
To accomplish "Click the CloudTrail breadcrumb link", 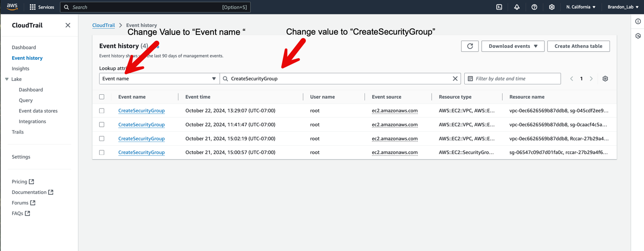I will [103, 25].
